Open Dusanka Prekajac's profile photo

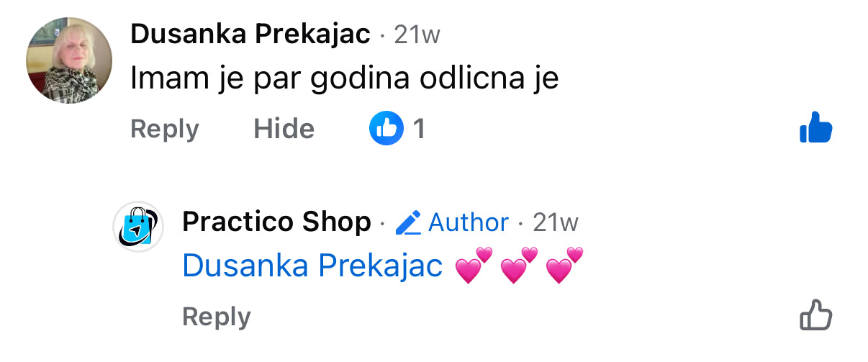[69, 60]
